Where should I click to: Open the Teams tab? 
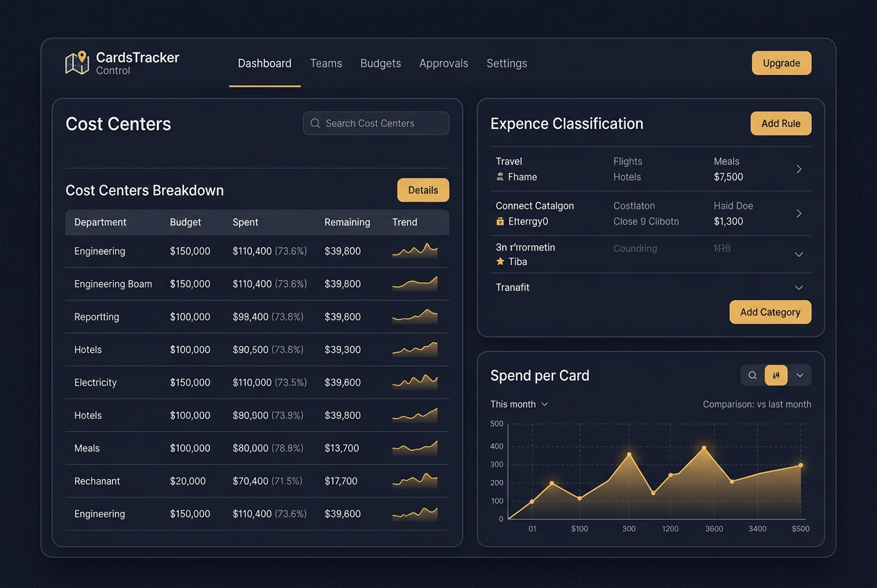point(326,63)
